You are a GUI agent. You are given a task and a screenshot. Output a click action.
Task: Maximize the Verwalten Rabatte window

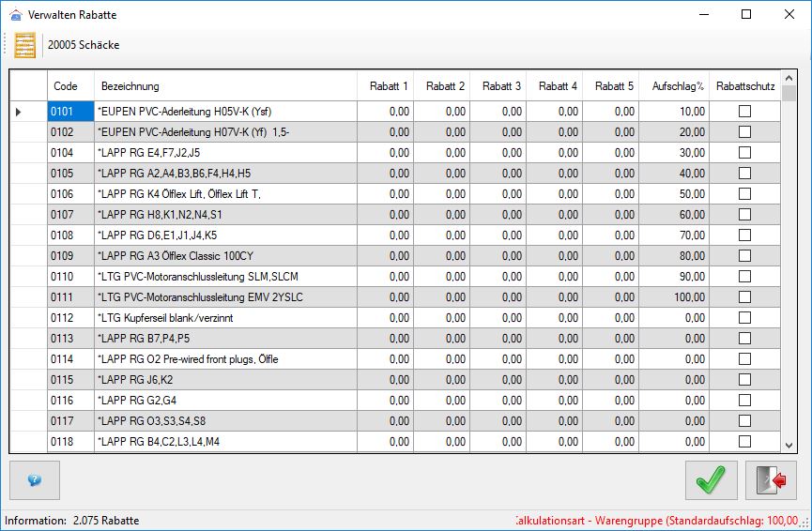click(746, 14)
